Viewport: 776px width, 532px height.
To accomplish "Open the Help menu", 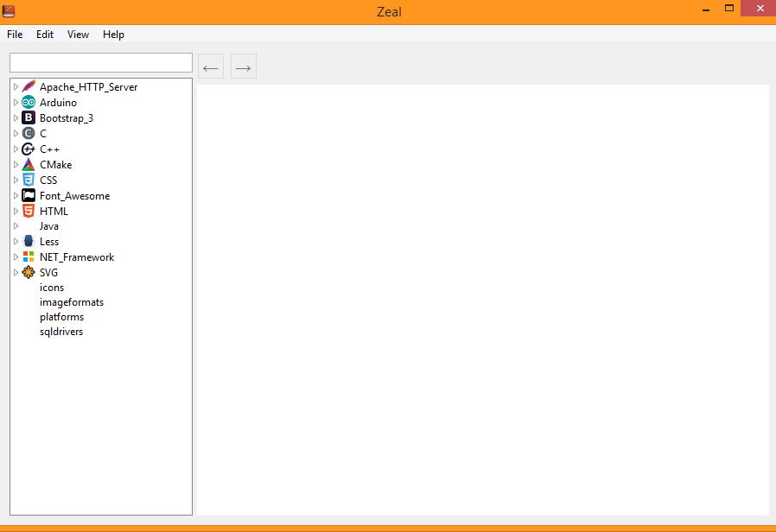I will pos(113,35).
